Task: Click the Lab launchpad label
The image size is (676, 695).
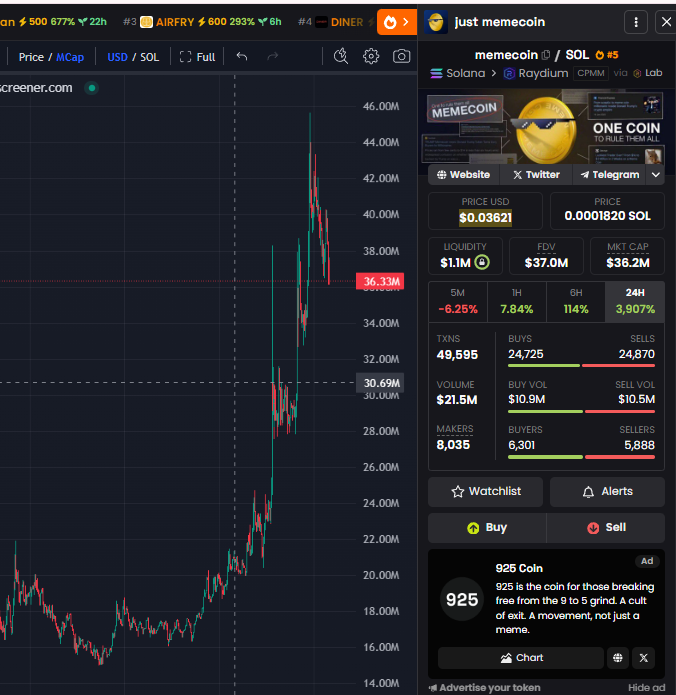Action: point(648,73)
